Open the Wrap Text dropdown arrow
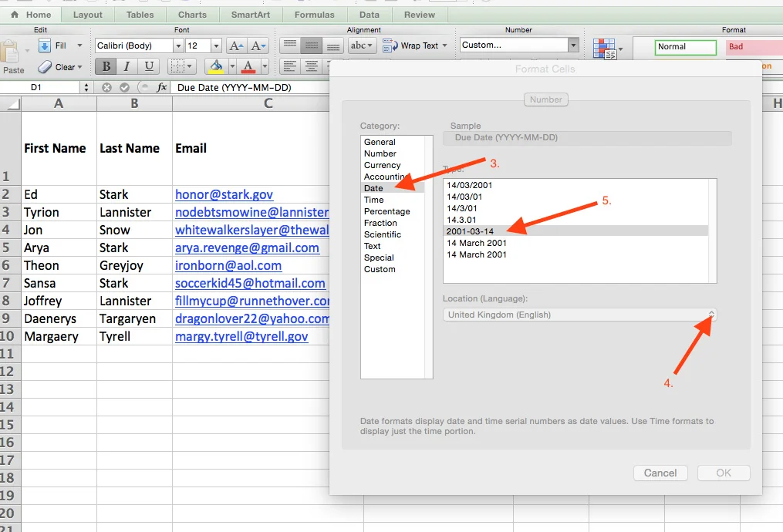Viewport: 783px width, 532px height. click(444, 45)
